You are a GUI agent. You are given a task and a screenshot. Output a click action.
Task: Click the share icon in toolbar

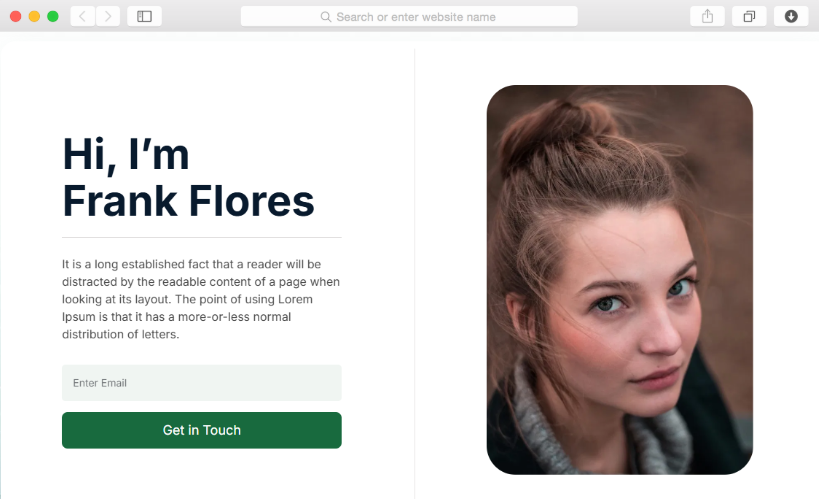pyautogui.click(x=707, y=16)
